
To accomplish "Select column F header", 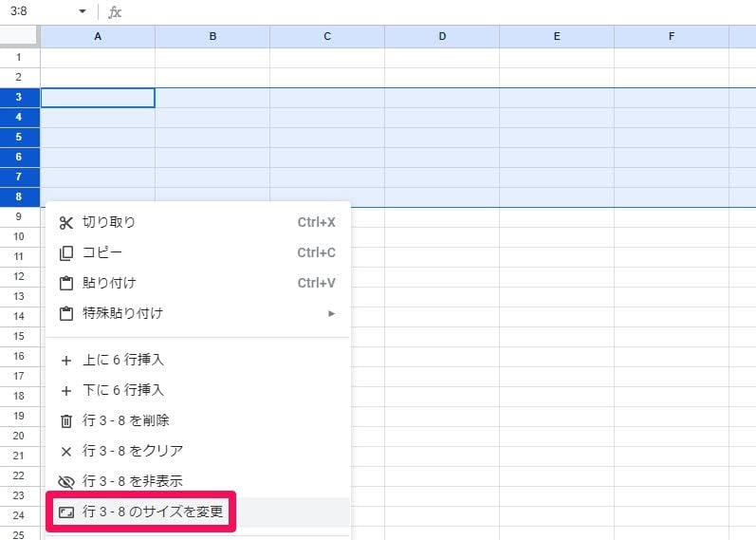I will click(x=672, y=37).
